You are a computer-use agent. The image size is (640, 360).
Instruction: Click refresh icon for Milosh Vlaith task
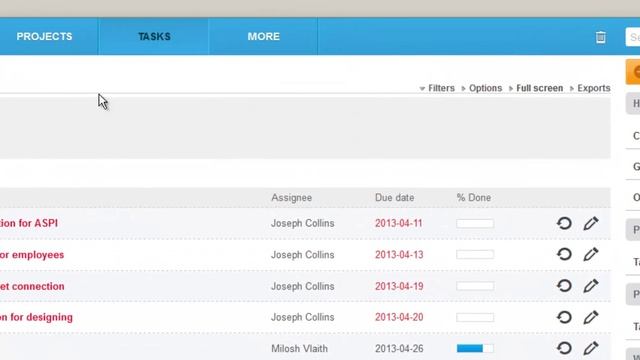click(x=564, y=348)
